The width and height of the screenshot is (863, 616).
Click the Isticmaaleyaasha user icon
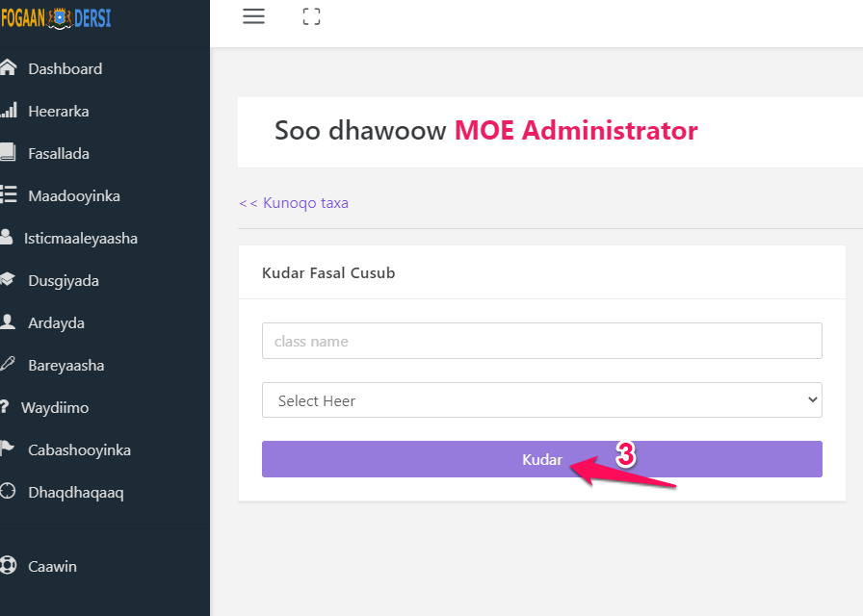6,237
